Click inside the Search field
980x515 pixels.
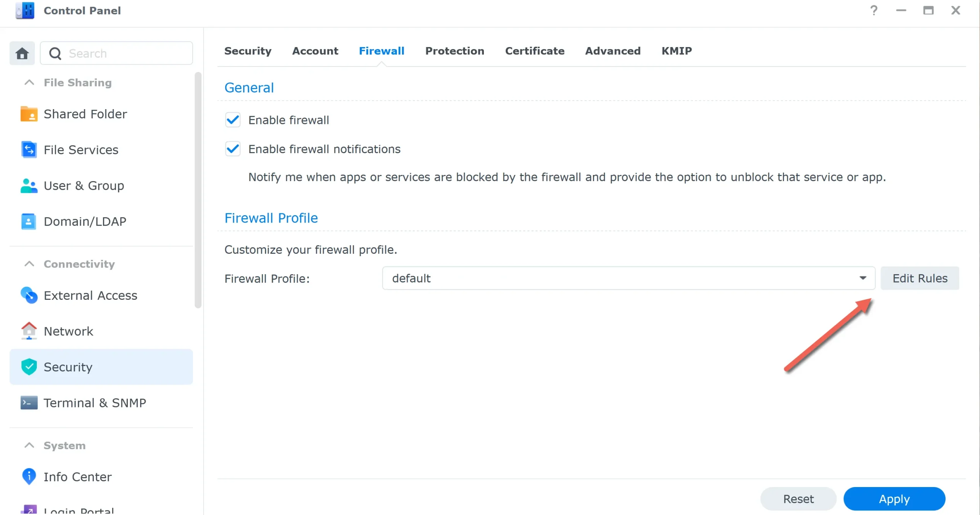pos(115,53)
